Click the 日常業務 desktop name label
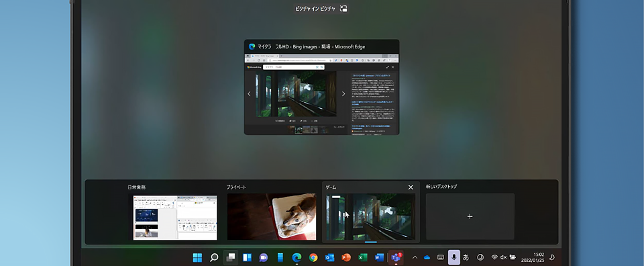The height and width of the screenshot is (266, 644). (x=136, y=187)
